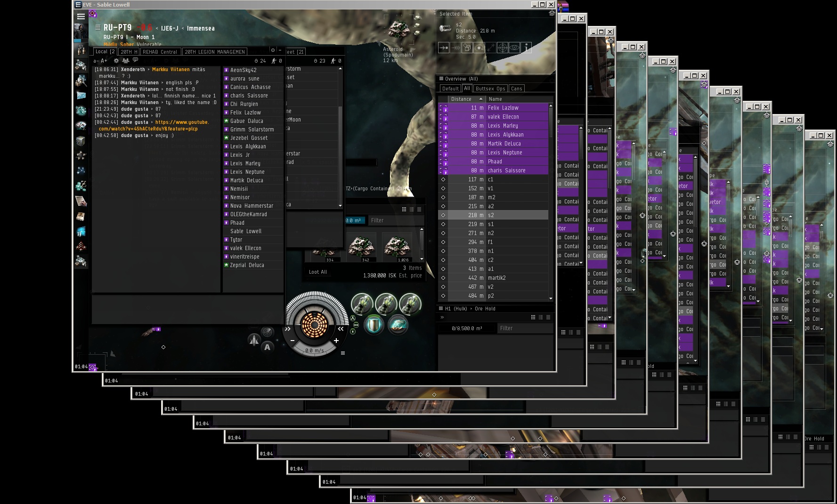Screen dimensions: 837x504
Task: Click the grey cube icon in the Neocom
Action: click(81, 141)
